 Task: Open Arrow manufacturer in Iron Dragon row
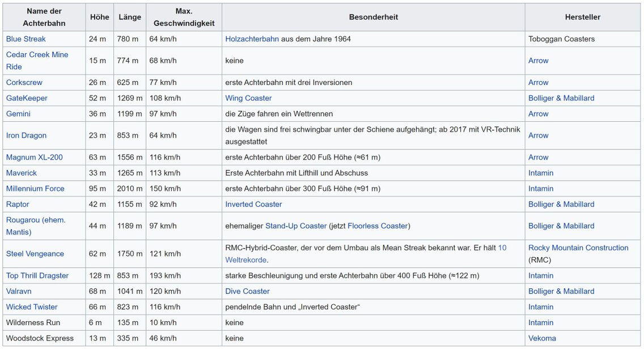[539, 135]
